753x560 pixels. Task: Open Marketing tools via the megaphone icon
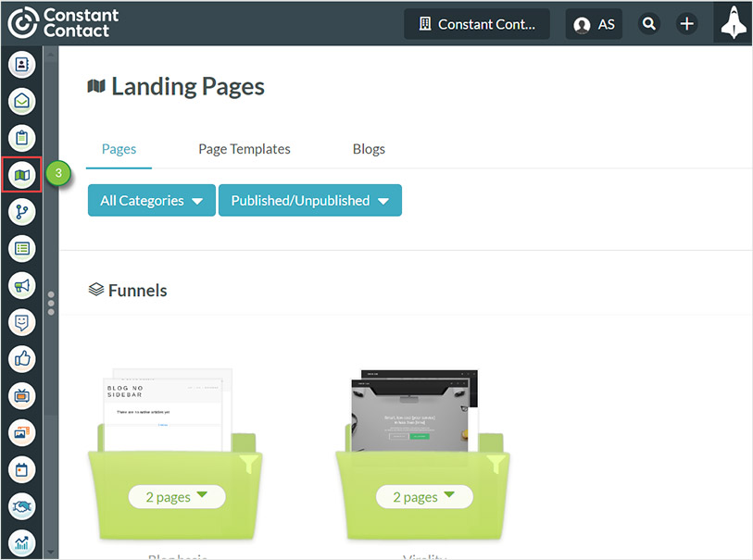(22, 285)
